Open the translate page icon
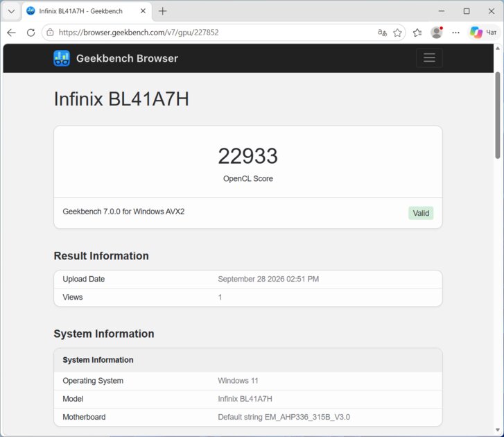504x437 pixels. coord(382,33)
